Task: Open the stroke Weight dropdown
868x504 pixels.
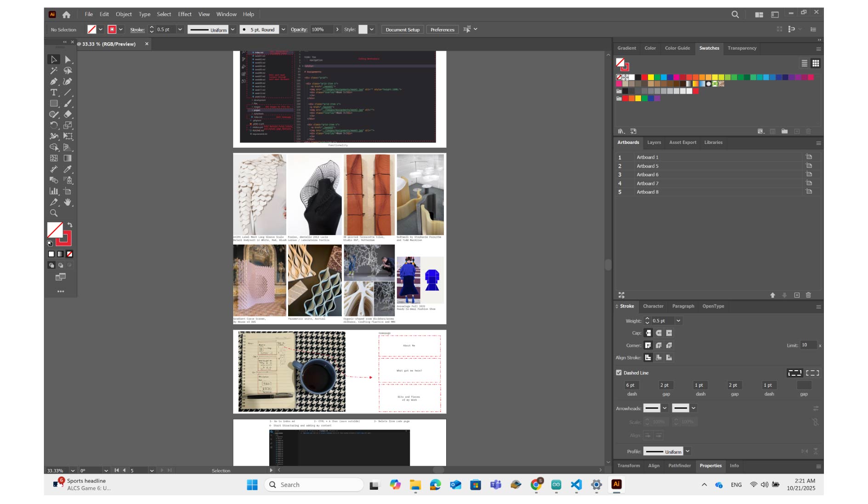Action: click(678, 321)
